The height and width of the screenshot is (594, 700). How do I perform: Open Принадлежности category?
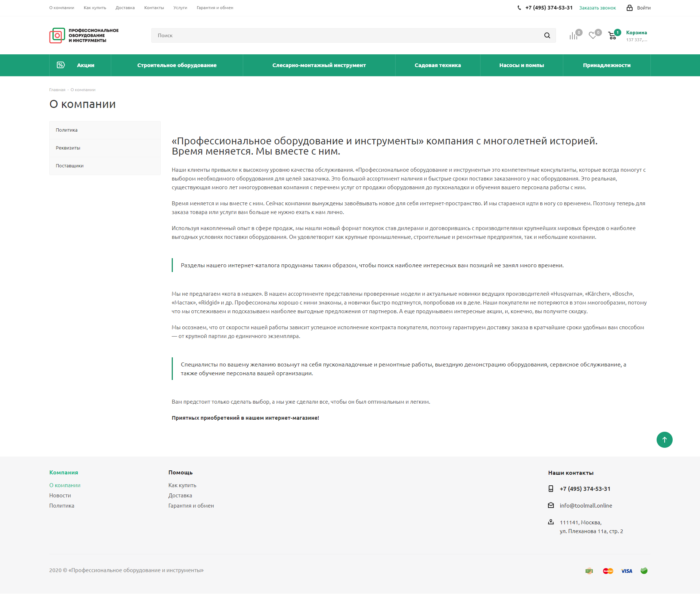(x=607, y=65)
